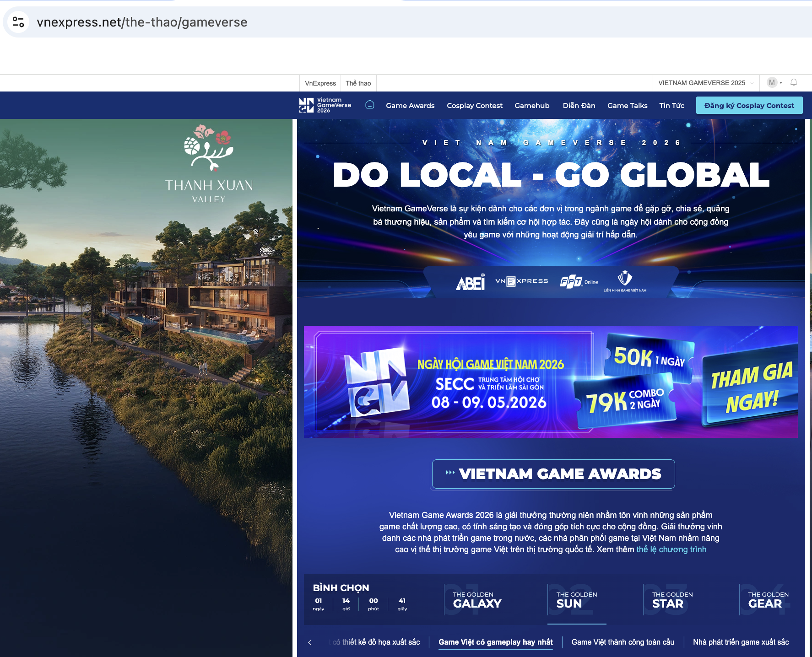Open the Gamehub menu item
The width and height of the screenshot is (812, 657).
tap(532, 105)
